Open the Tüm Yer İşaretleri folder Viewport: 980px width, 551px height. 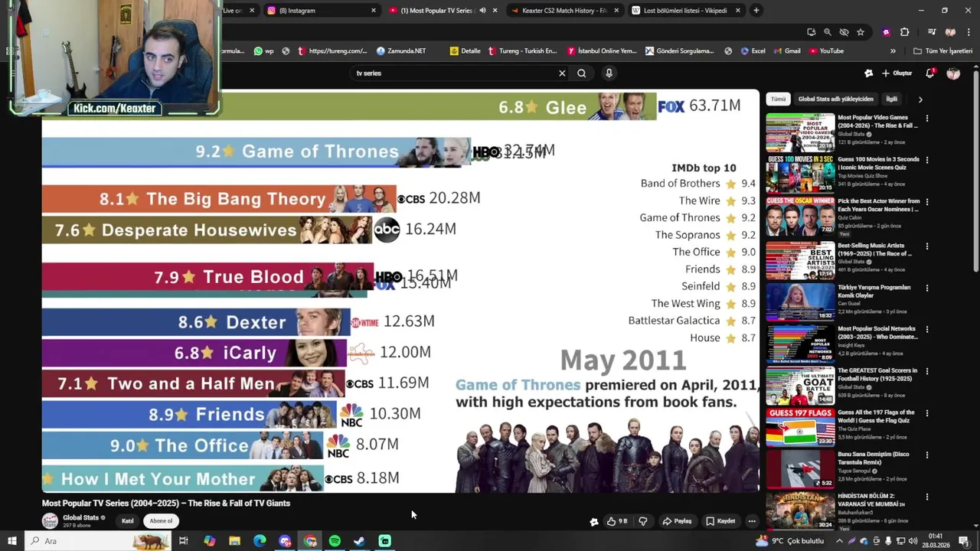[942, 51]
